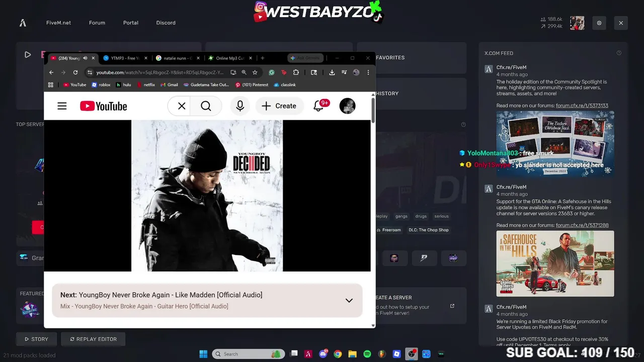Expand the Next up queue chevron
Viewport: 644px width, 362px height.
(349, 301)
